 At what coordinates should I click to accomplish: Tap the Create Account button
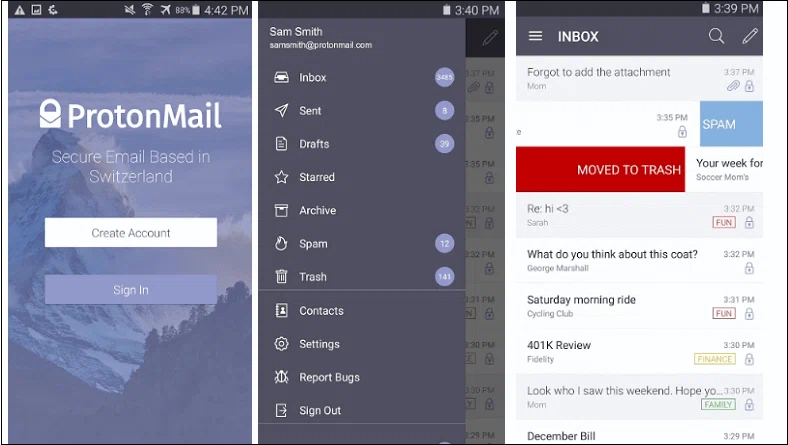point(131,232)
